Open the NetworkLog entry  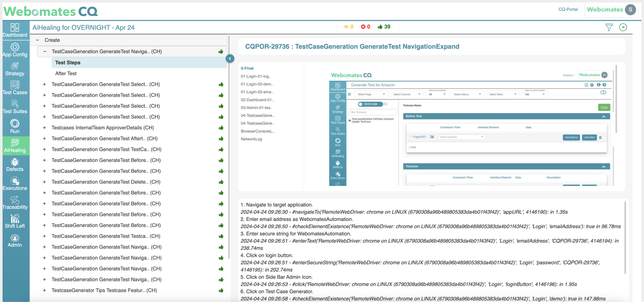tap(251, 139)
